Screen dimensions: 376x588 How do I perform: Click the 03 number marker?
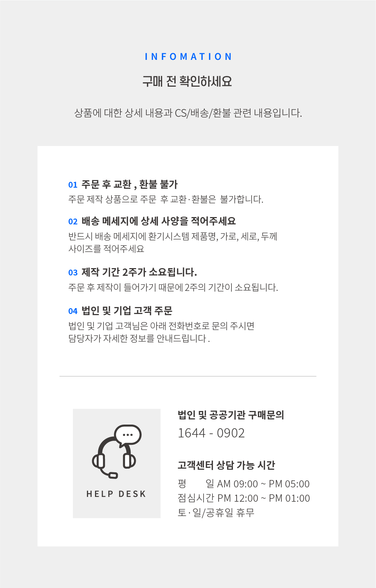(x=73, y=273)
